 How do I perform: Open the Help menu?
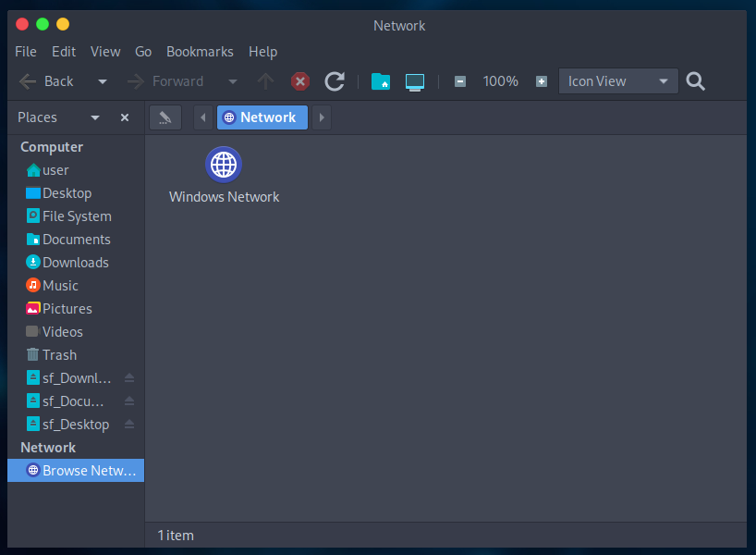[x=262, y=52]
